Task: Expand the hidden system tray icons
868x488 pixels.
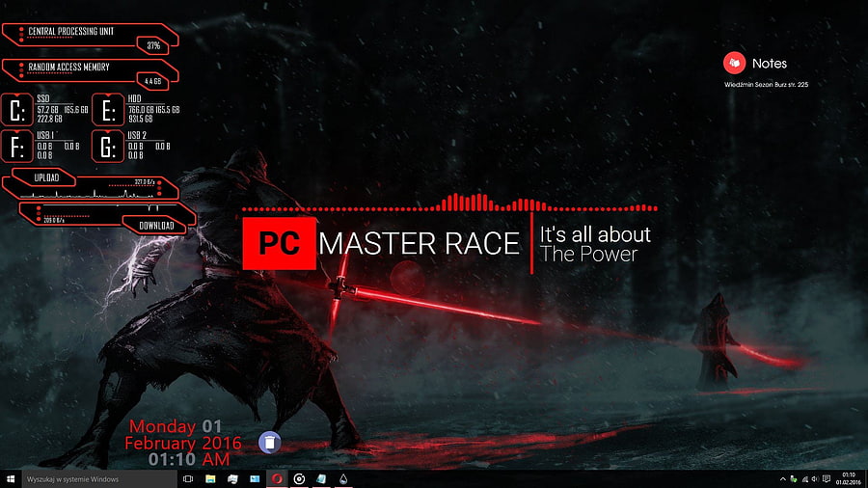Action: [x=783, y=479]
